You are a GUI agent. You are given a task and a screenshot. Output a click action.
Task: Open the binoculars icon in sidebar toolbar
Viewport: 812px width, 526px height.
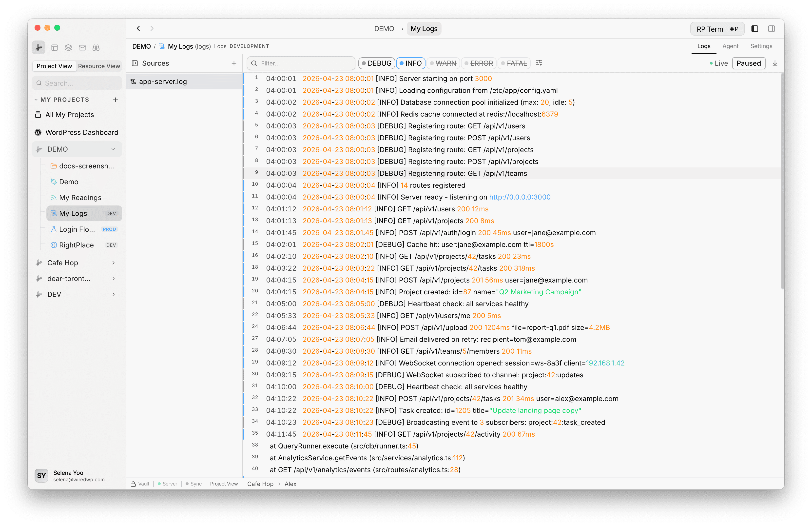[96, 47]
